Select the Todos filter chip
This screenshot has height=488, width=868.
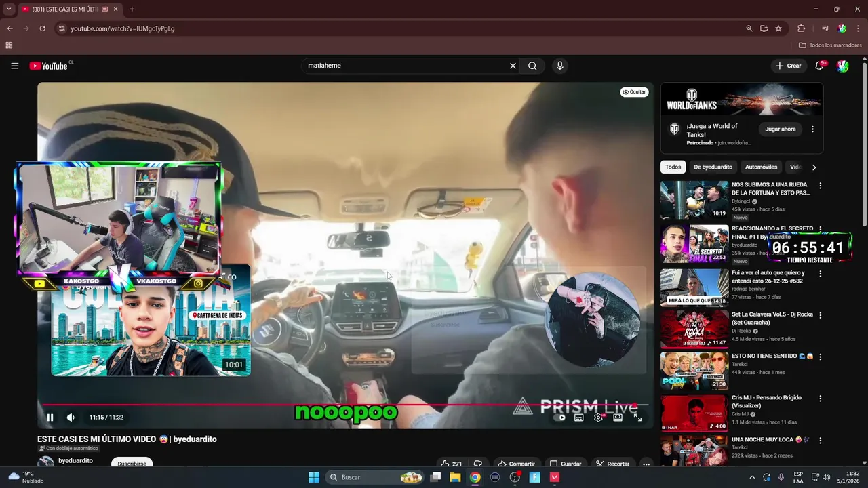click(673, 167)
